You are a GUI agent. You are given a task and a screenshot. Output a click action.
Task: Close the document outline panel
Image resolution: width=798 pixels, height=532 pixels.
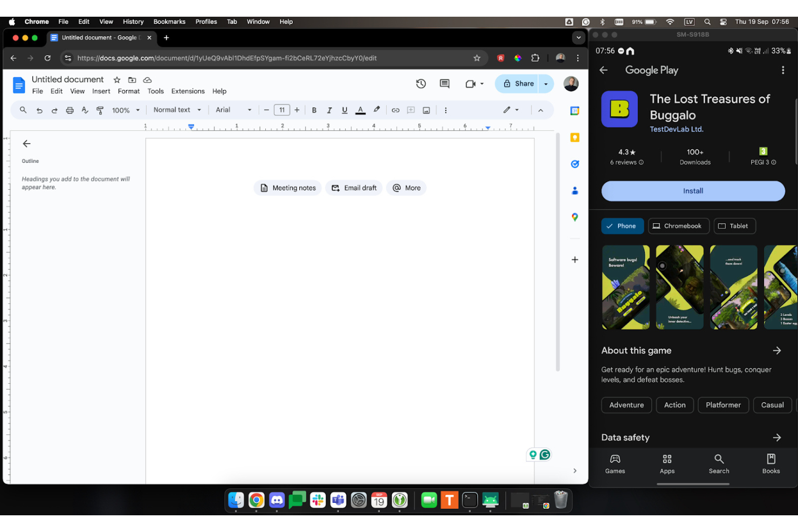(x=26, y=143)
